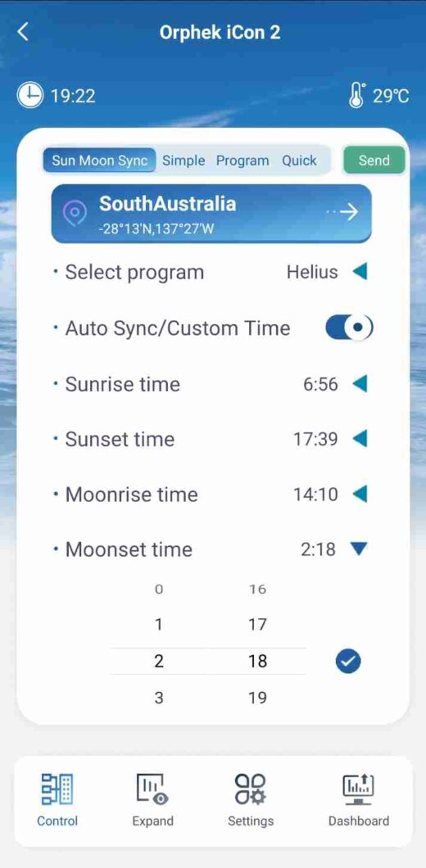Screen dimensions: 426x868
Task: Collapse the Moonset time picker arrow
Action: (359, 549)
